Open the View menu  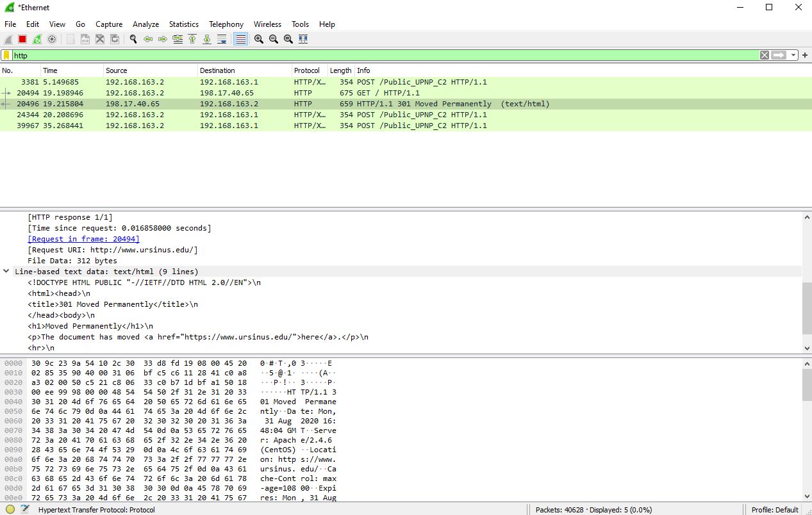[58, 24]
